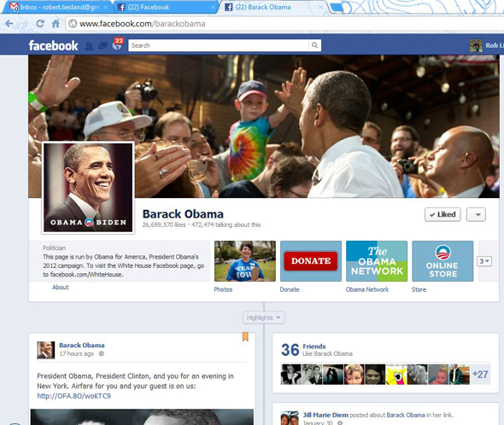Click the red DONATE tile

[x=311, y=261]
